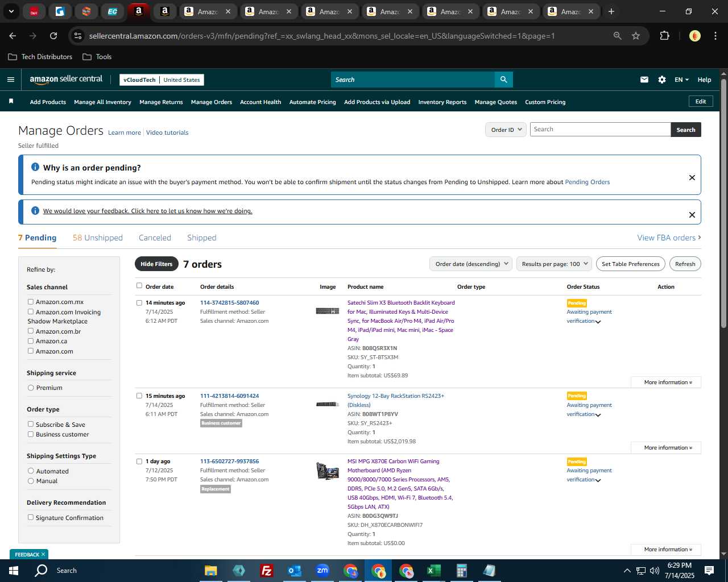
Task: Check the Amazon.com.mx sales channel filter
Action: click(31, 302)
